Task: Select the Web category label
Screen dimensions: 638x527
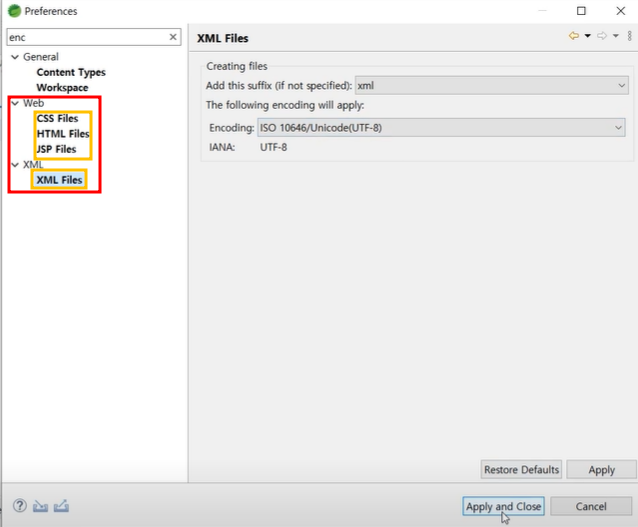Action: pos(33,103)
